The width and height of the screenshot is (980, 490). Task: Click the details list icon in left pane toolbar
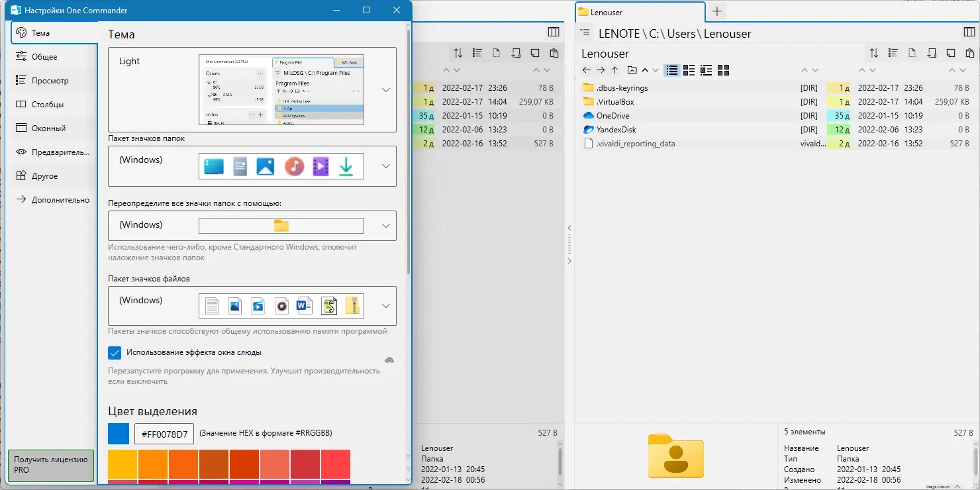(477, 53)
